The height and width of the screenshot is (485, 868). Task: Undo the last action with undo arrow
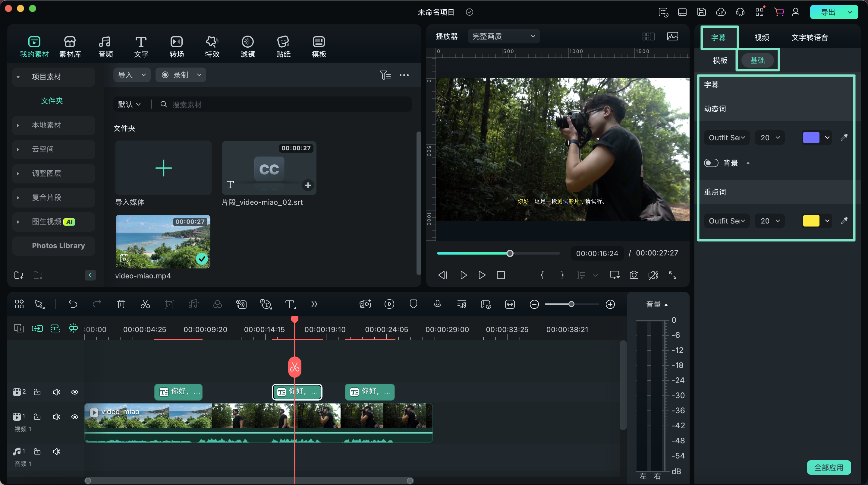point(73,304)
